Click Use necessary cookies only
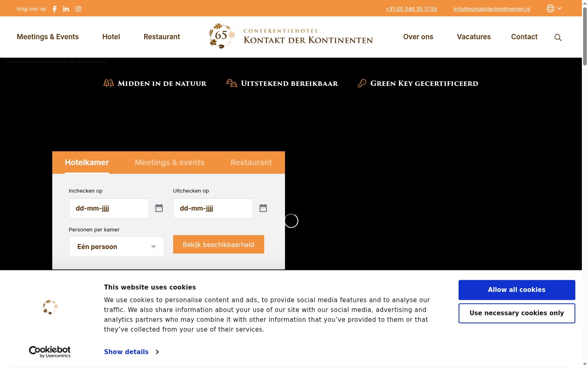Viewport: 588px width, 368px height. (517, 313)
